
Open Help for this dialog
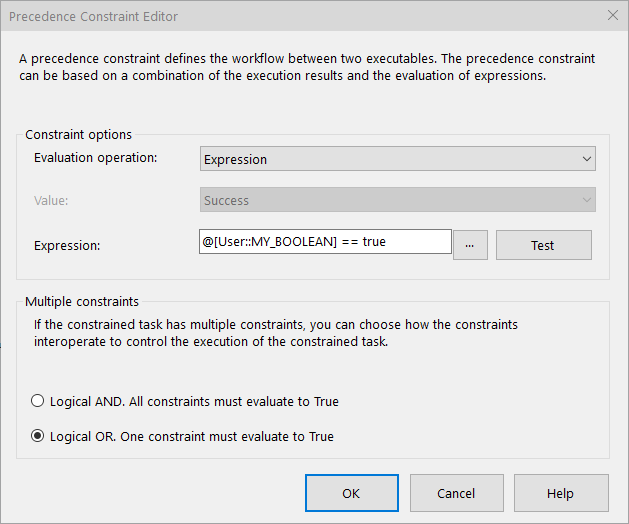pyautogui.click(x=560, y=493)
